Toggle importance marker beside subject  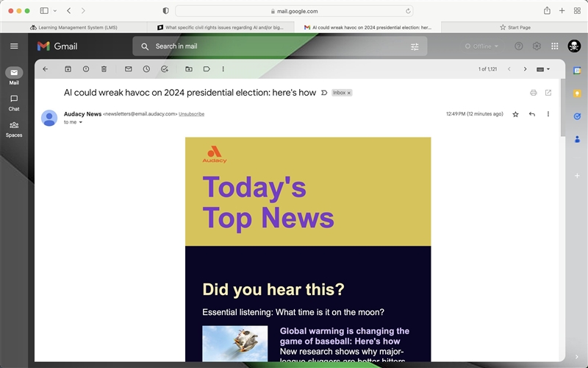[324, 93]
